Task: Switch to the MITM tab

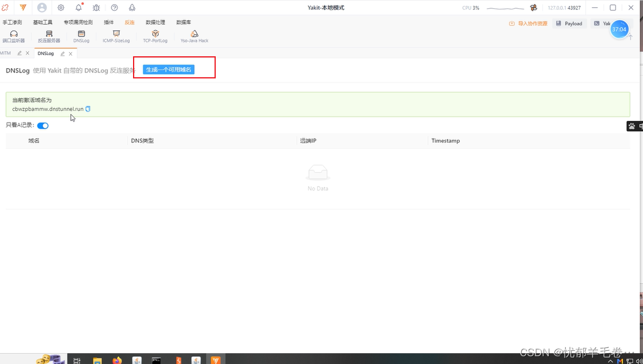Action: click(5, 53)
